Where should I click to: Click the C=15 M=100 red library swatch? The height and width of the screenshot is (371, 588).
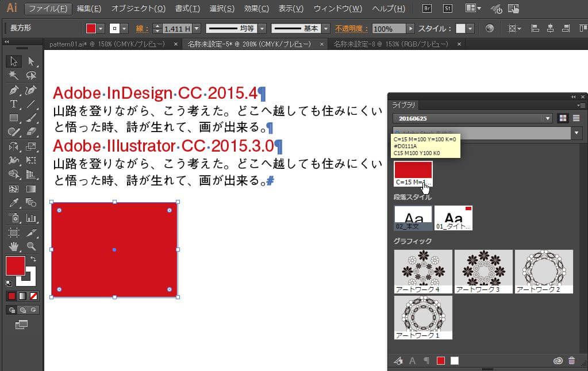pos(413,174)
